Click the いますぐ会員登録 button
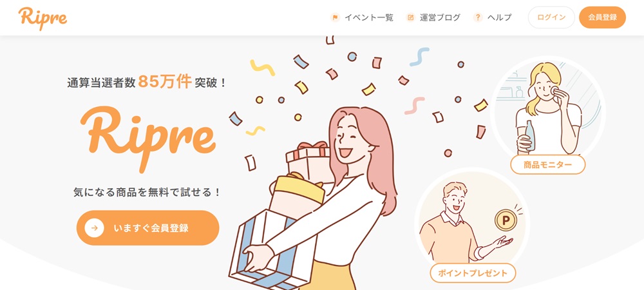 click(x=148, y=228)
